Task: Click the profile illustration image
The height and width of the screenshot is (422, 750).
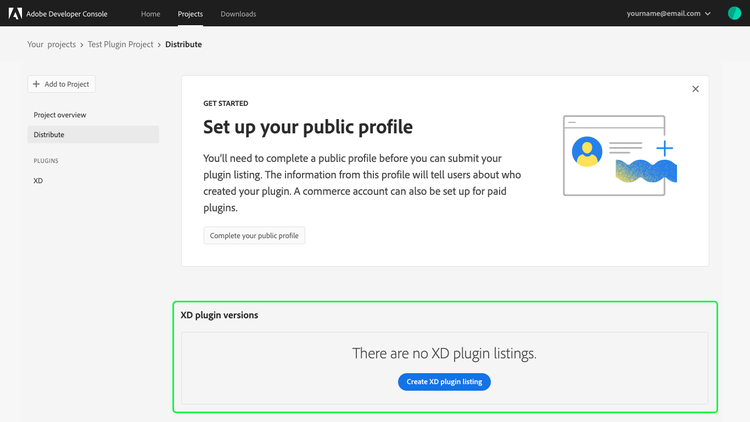Action: (620, 155)
